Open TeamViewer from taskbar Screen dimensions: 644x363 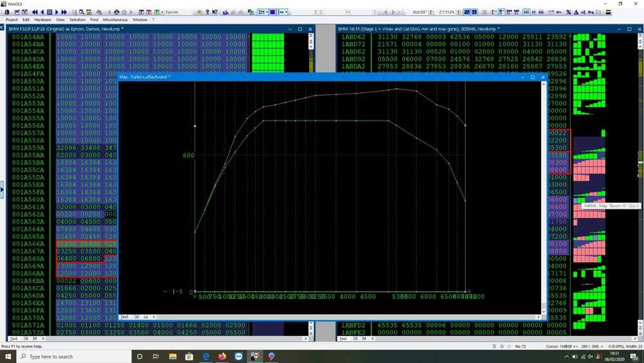239,357
